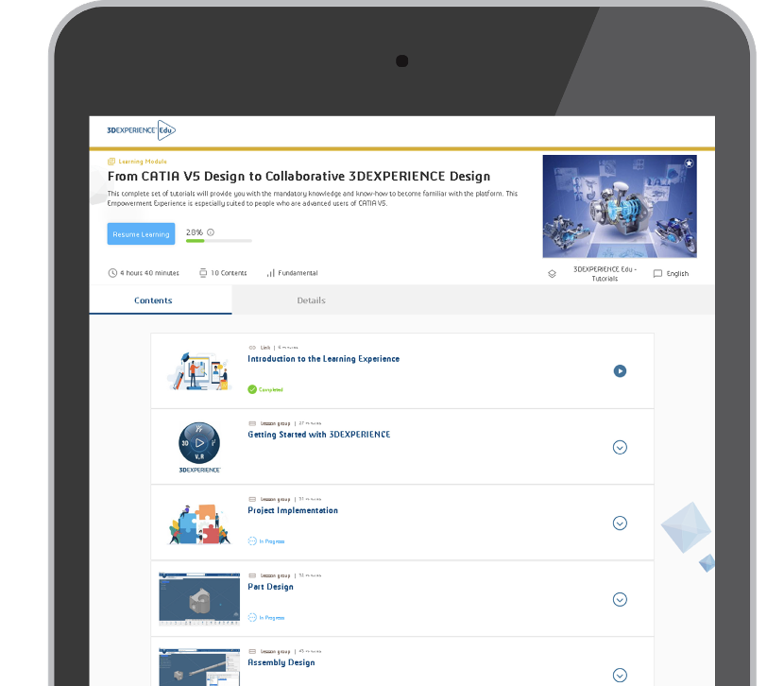Open Introduction to the Learning Experience link
Image resolution: width=784 pixels, height=686 pixels.
323,358
